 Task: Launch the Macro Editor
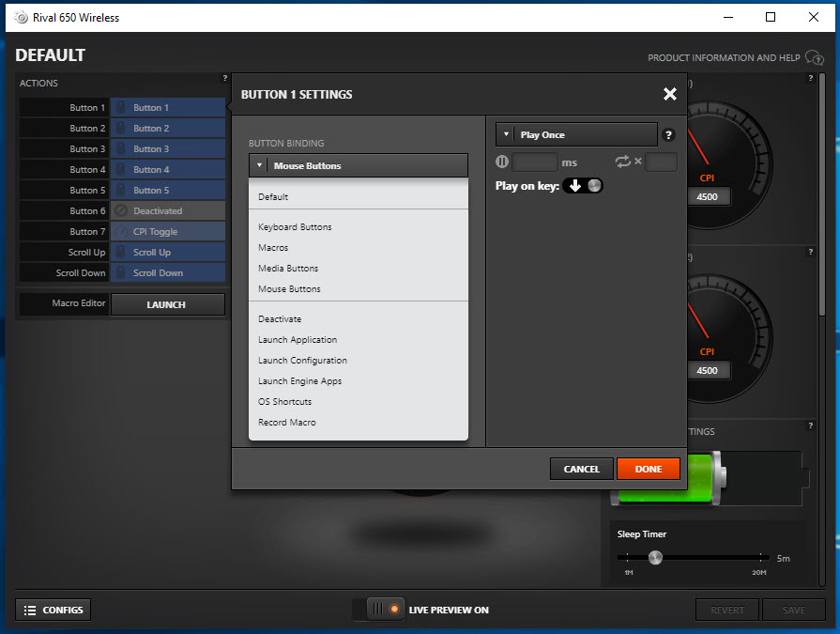(168, 304)
